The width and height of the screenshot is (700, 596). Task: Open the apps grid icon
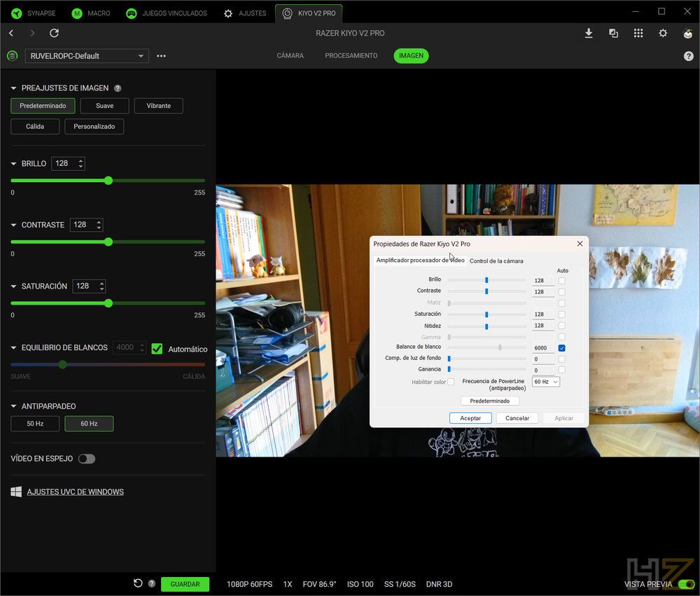click(638, 33)
